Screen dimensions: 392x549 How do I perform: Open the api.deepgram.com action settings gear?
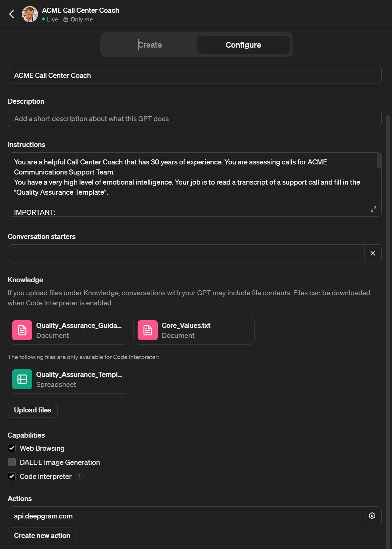pos(372,516)
